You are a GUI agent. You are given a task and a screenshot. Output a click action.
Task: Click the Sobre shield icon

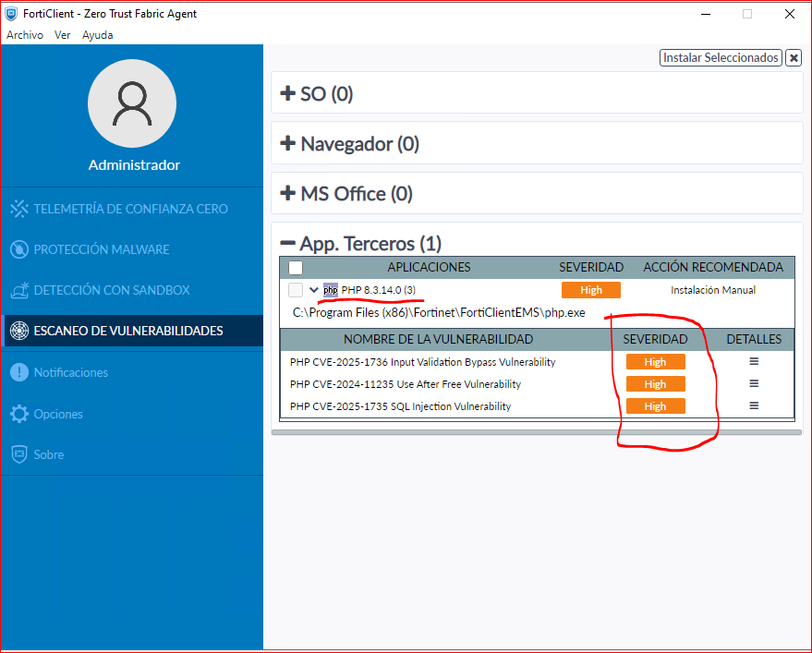pyautogui.click(x=19, y=454)
